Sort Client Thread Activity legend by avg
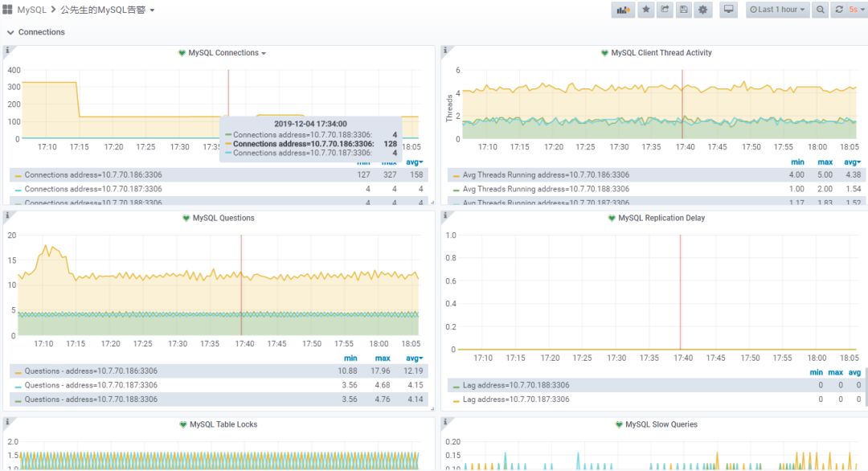 click(852, 162)
